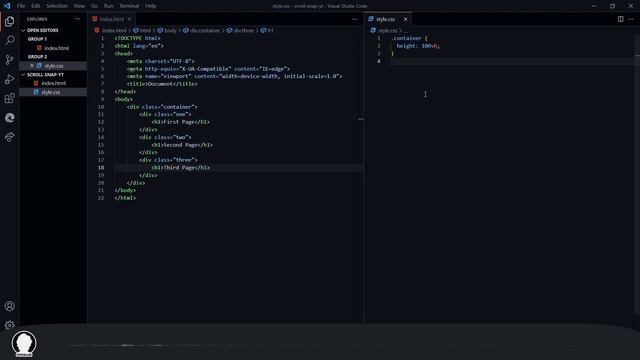Open the Run menu
This screenshot has width=640, height=360.
pos(109,6)
